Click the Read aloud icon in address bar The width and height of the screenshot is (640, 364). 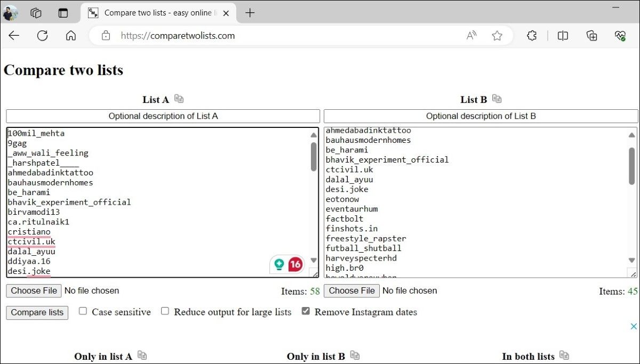coord(471,36)
